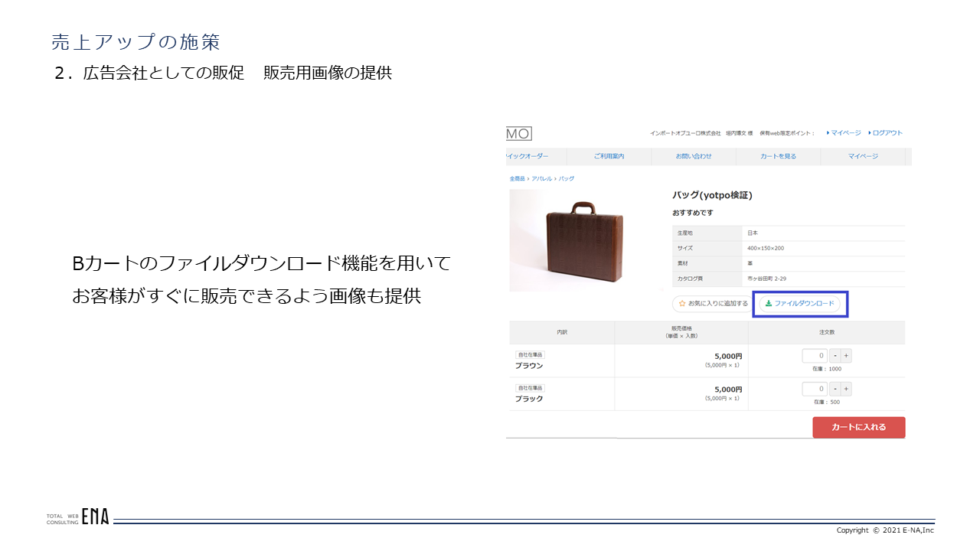Open the アパレル breadcrumb link

click(x=541, y=178)
